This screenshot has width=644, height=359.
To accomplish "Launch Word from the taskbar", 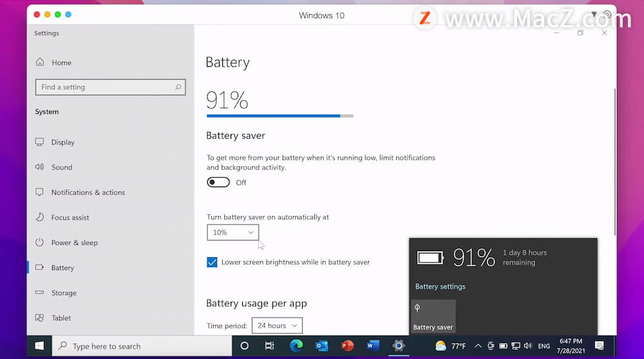I will (x=373, y=346).
